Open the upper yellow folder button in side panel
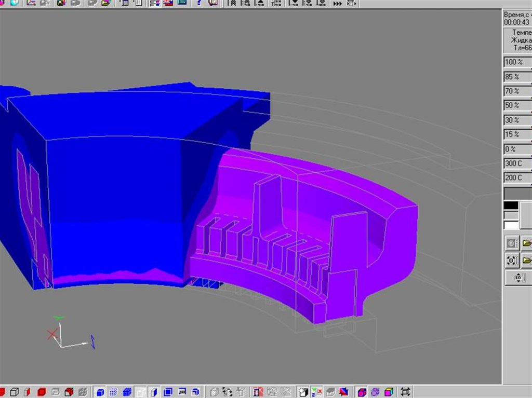Screen dimensions: 532x398 527,243
